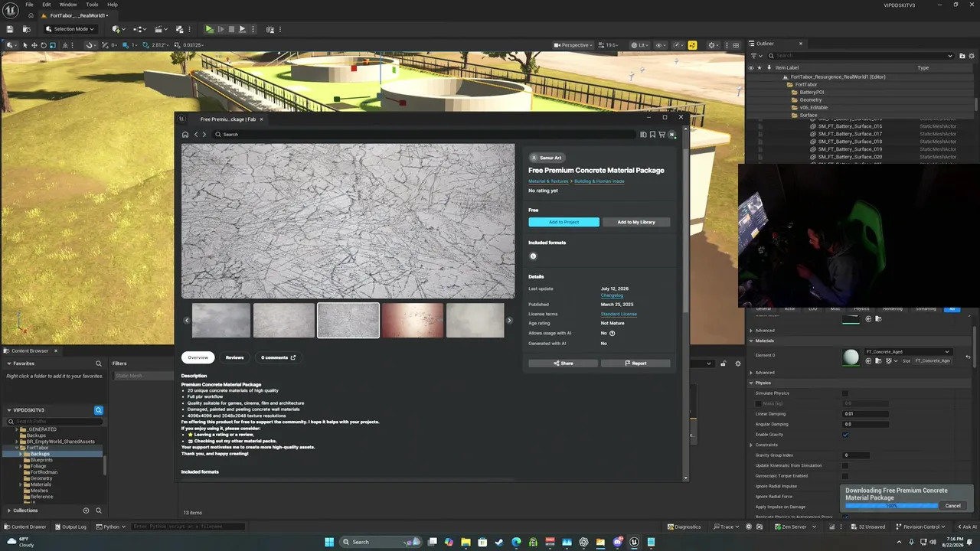Collapse the Favorites section
Screen dimensions: 980x551
coord(9,364)
